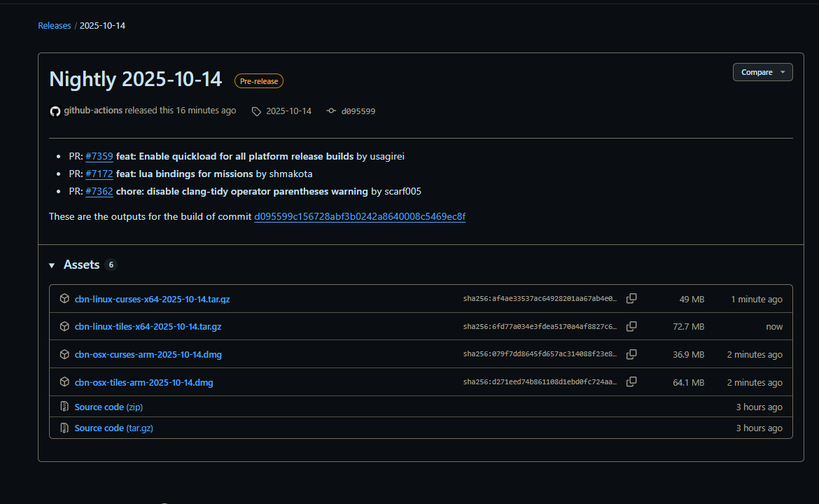Open short commit d095599 link
This screenshot has width=819, height=504.
pos(358,111)
